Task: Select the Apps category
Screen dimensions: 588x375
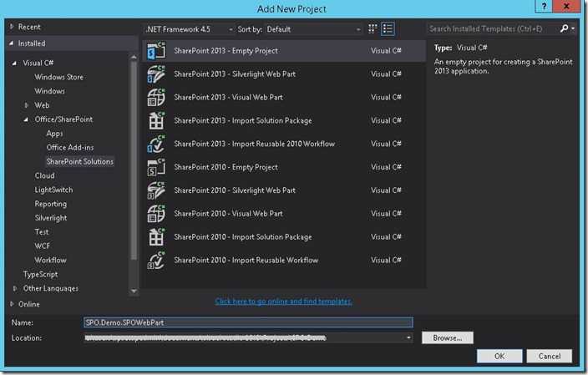Action: [54, 134]
